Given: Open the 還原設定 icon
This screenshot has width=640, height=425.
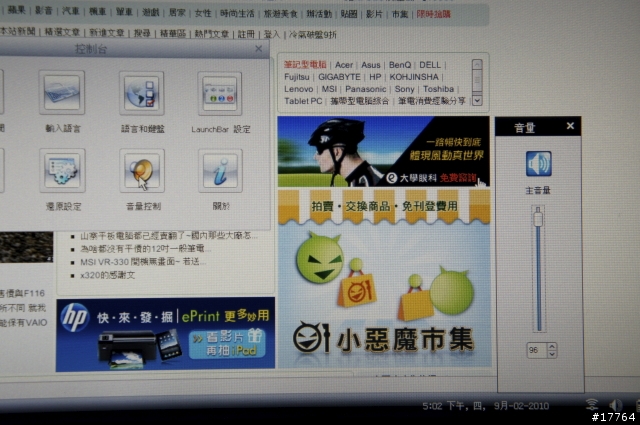Looking at the screenshot, I should (x=62, y=170).
